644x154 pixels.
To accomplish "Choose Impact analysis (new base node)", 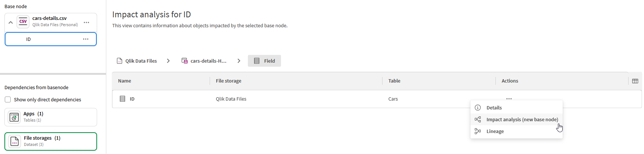I will [x=522, y=119].
